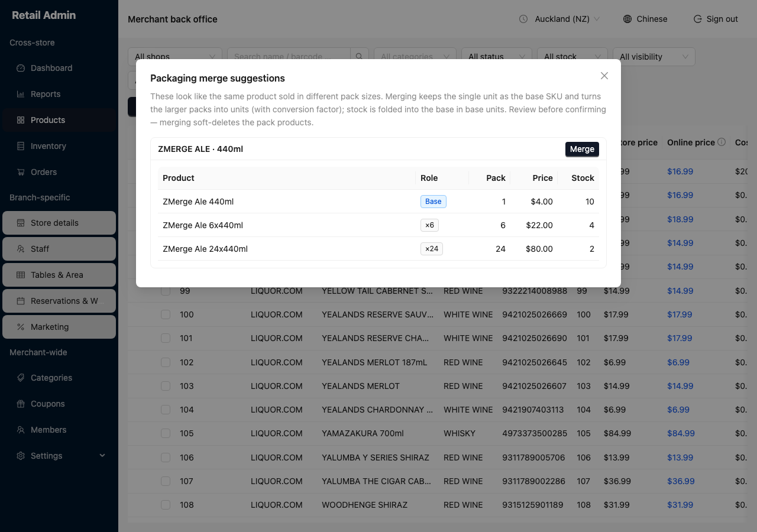757x532 pixels.
Task: Click the Dashboard gauge icon in sidebar
Action: click(x=21, y=68)
